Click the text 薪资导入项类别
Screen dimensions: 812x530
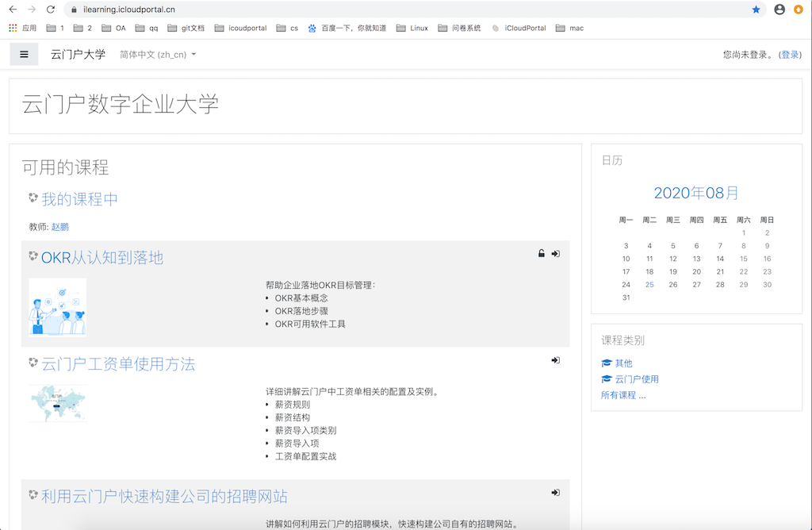[305, 430]
